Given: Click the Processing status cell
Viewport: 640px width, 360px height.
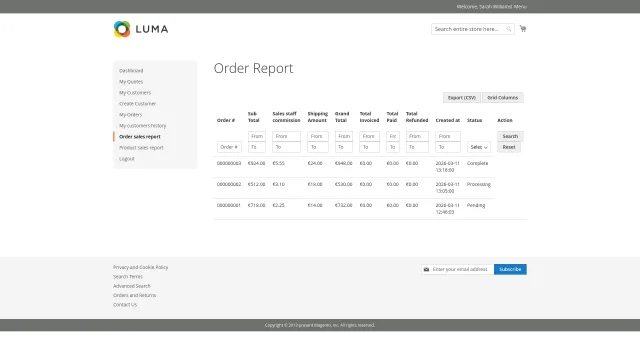Looking at the screenshot, I should coord(479,184).
